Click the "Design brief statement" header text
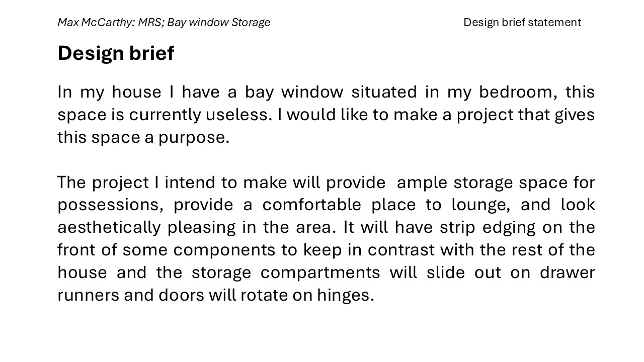644x362 pixels. coord(522,23)
